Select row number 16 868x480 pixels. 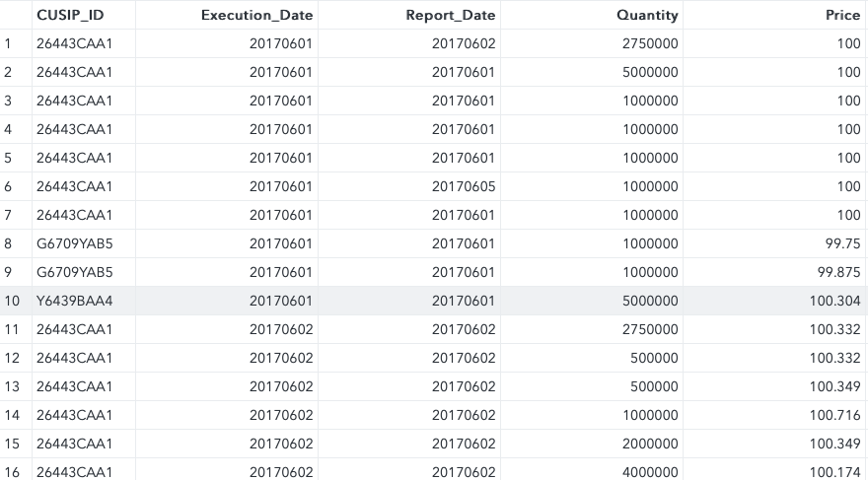(x=12, y=473)
